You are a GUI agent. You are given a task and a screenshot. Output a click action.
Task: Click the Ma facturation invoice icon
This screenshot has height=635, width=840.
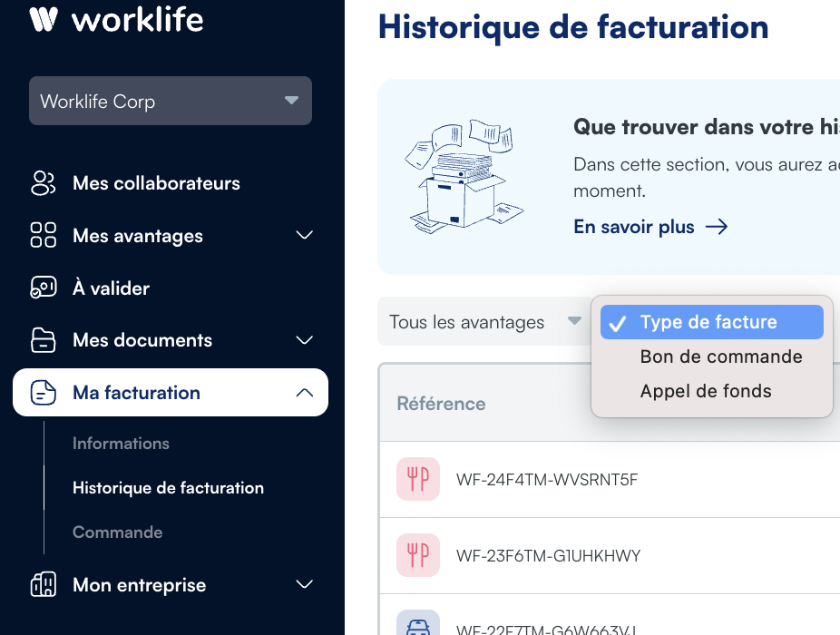(x=43, y=392)
